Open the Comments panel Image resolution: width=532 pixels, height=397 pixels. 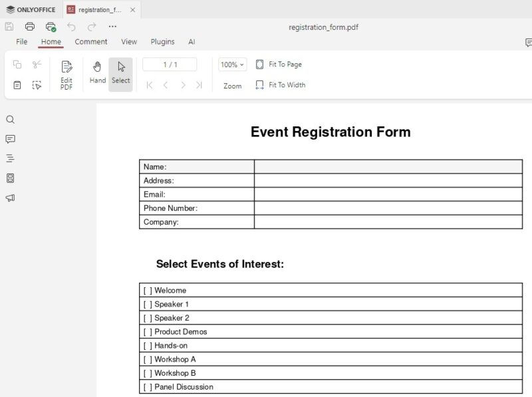(x=10, y=139)
